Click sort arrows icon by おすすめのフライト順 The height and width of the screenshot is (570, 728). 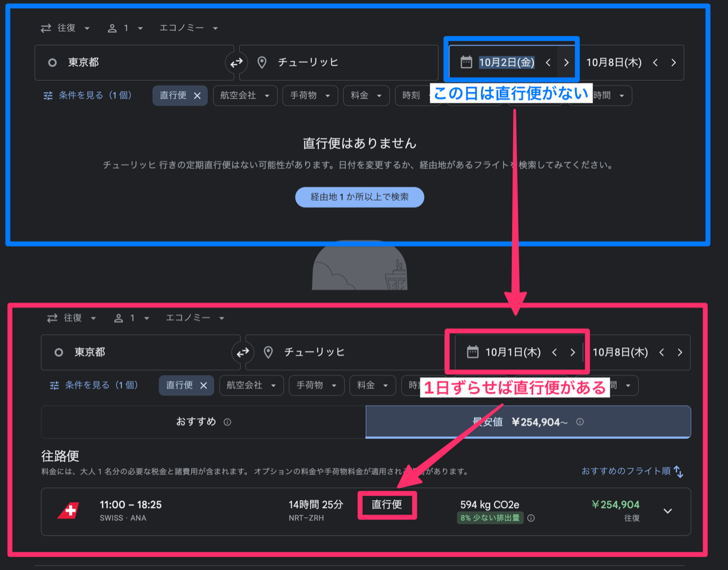point(679,472)
